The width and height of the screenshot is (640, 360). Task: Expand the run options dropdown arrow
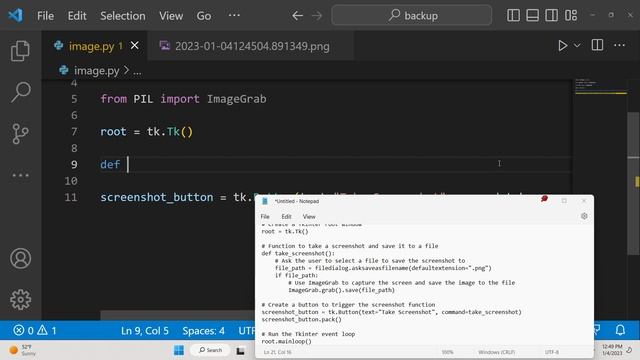click(577, 45)
